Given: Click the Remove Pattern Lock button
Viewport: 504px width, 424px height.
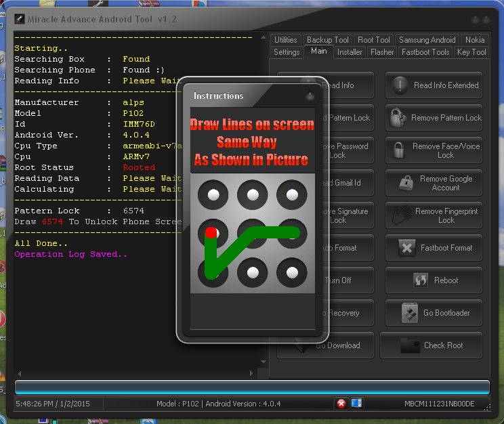Looking at the screenshot, I should (434, 118).
